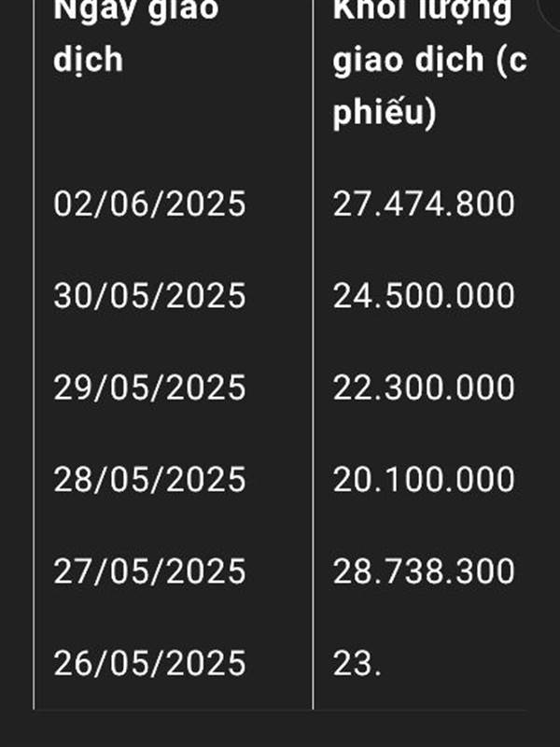
Task: Select the date cell 02/06/2025
Action: coord(149,204)
